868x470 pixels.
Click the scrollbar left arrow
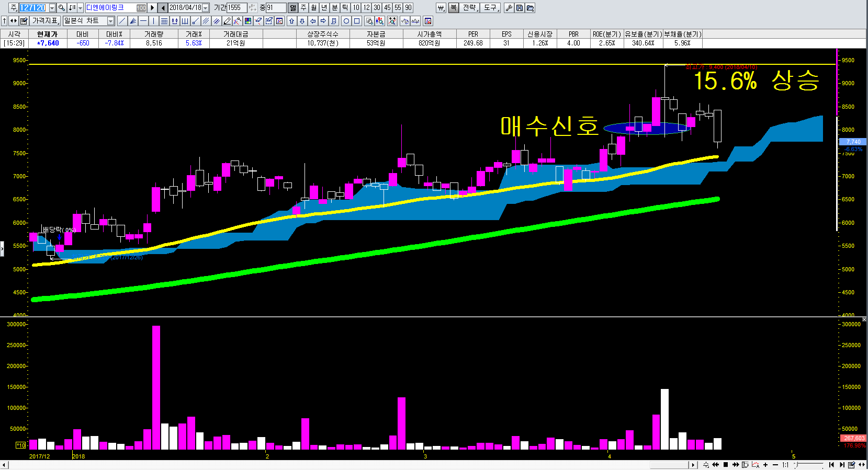4,465
